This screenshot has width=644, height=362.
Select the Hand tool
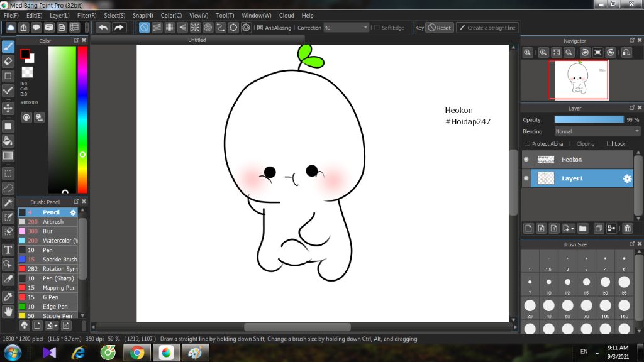8,311
